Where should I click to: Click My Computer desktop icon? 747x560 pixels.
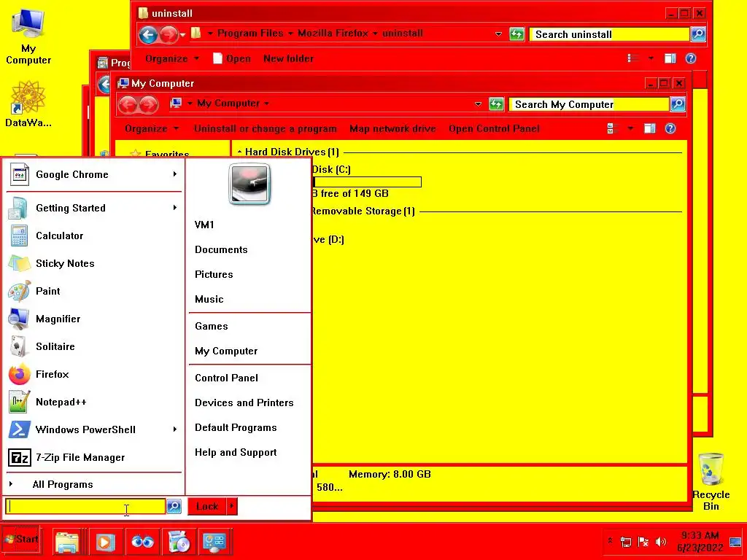point(28,37)
